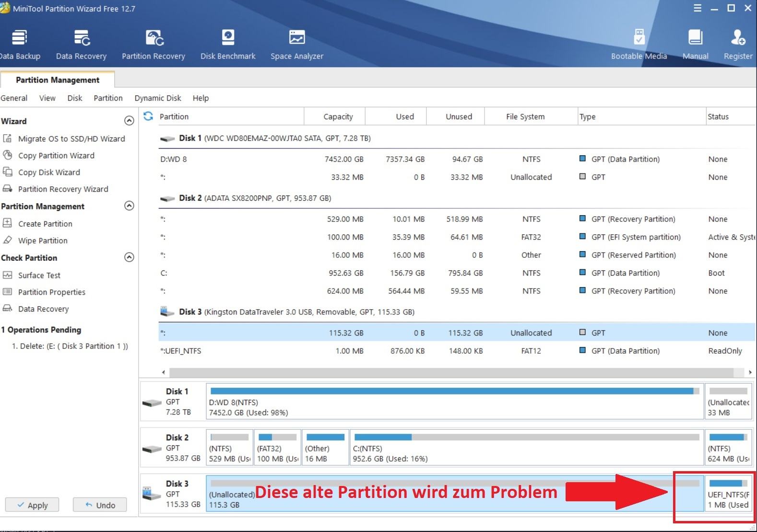Viewport: 757px width, 532px height.
Task: Choose Wipe Partition in sidebar
Action: coord(35,240)
